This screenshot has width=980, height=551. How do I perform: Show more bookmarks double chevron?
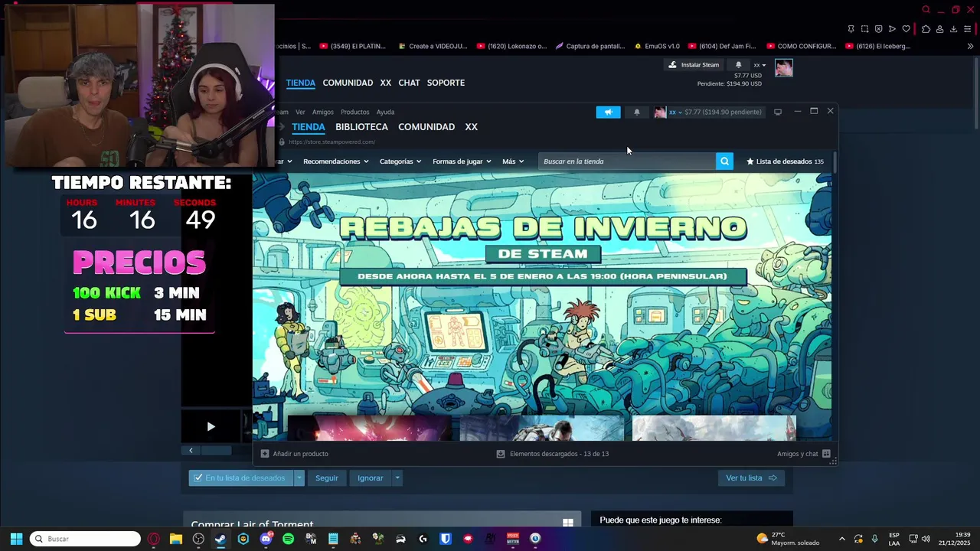click(x=970, y=46)
